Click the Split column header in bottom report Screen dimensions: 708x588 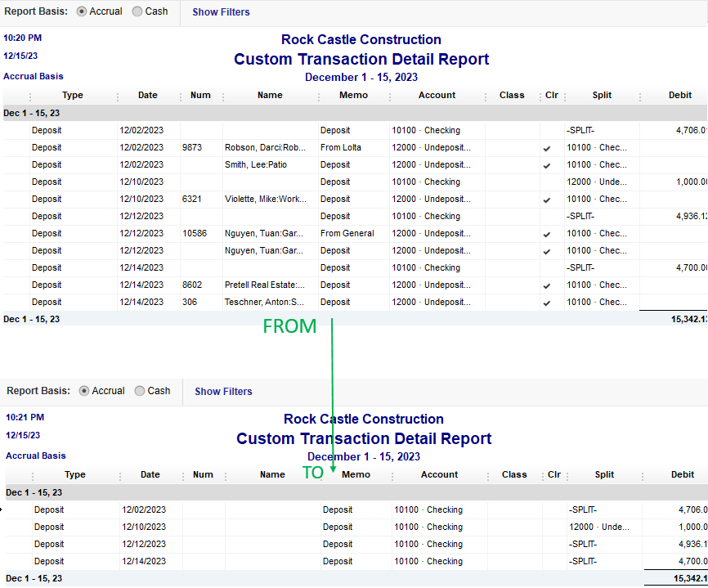click(604, 474)
